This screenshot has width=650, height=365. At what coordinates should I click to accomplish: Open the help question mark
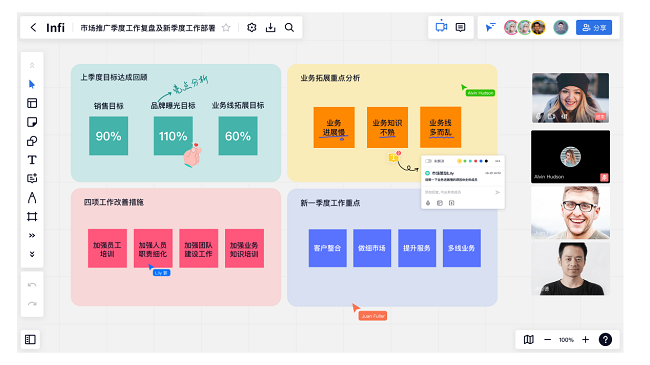[x=605, y=340]
